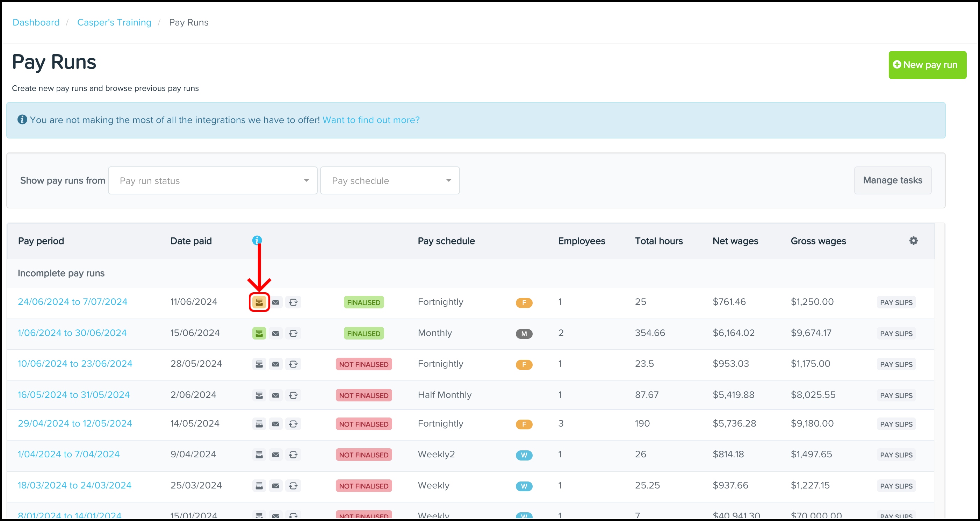Screen dimensions: 980x521
Task: Click the Manage tasks button
Action: [x=893, y=180]
